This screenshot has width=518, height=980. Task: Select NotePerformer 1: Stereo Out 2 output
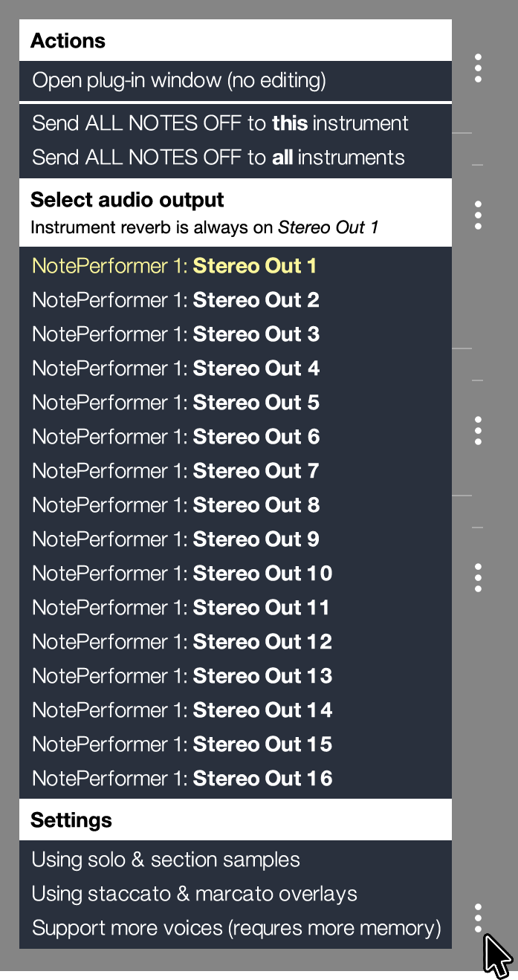pyautogui.click(x=236, y=300)
